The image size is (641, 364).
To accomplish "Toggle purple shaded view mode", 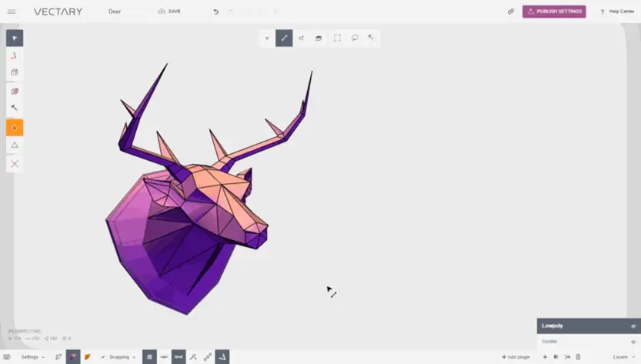I will (73, 357).
